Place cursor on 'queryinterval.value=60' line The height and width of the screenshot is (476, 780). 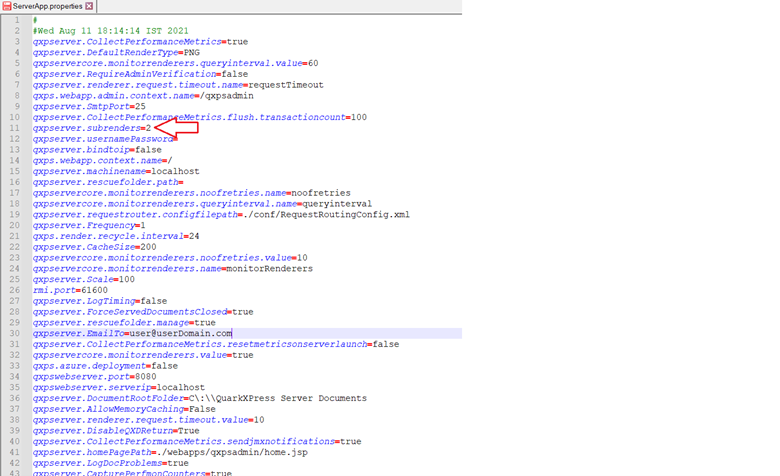176,63
